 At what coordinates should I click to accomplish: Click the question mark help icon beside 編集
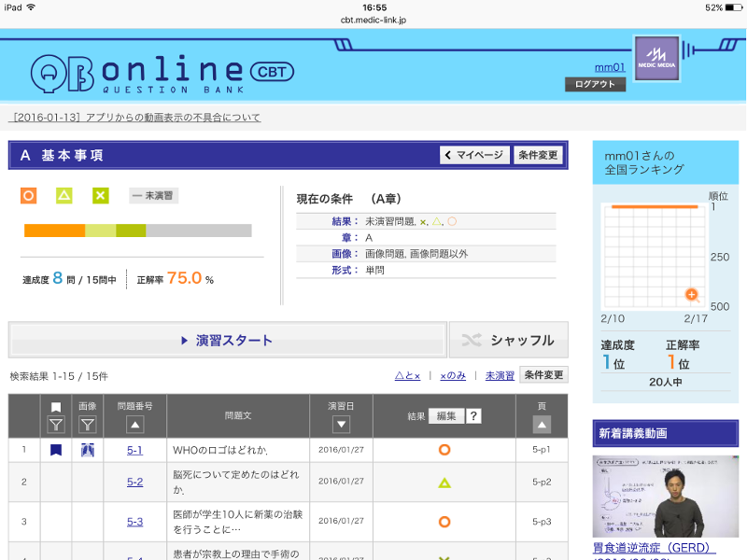click(474, 416)
